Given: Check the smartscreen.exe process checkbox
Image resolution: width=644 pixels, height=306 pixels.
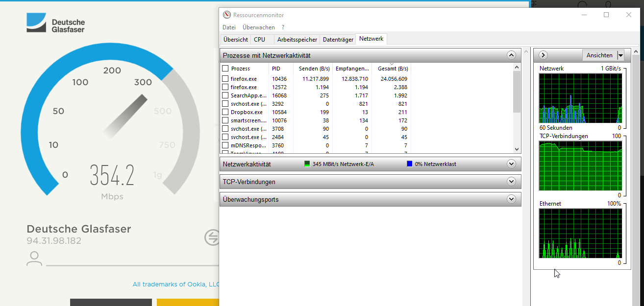Looking at the screenshot, I should pyautogui.click(x=225, y=120).
